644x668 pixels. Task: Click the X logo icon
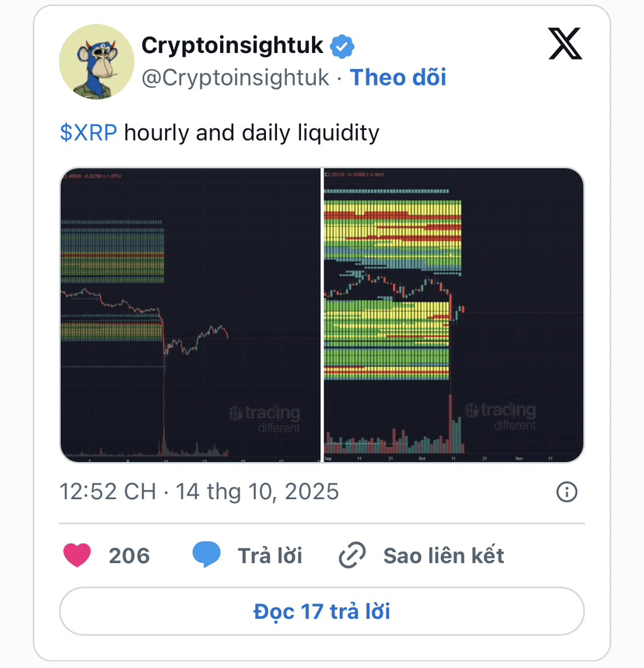[x=565, y=44]
